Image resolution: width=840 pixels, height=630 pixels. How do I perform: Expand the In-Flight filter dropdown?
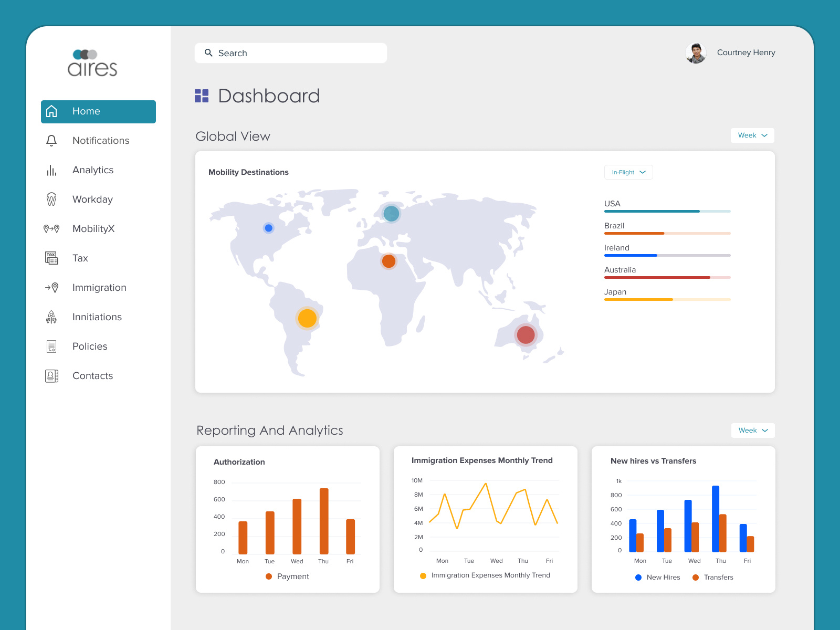pos(628,172)
